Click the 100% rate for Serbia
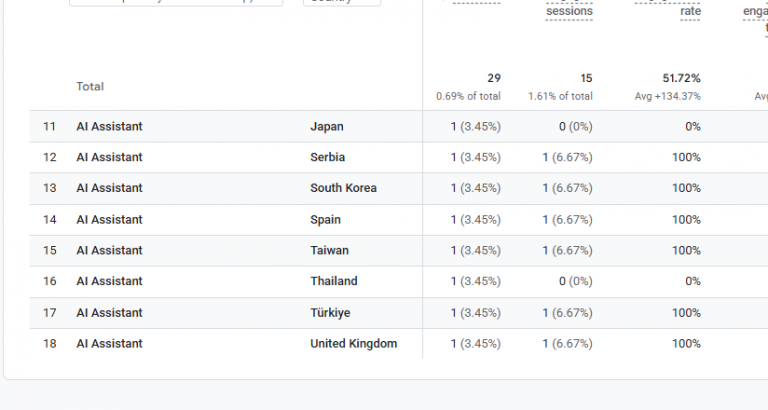The image size is (768, 410). tap(686, 158)
